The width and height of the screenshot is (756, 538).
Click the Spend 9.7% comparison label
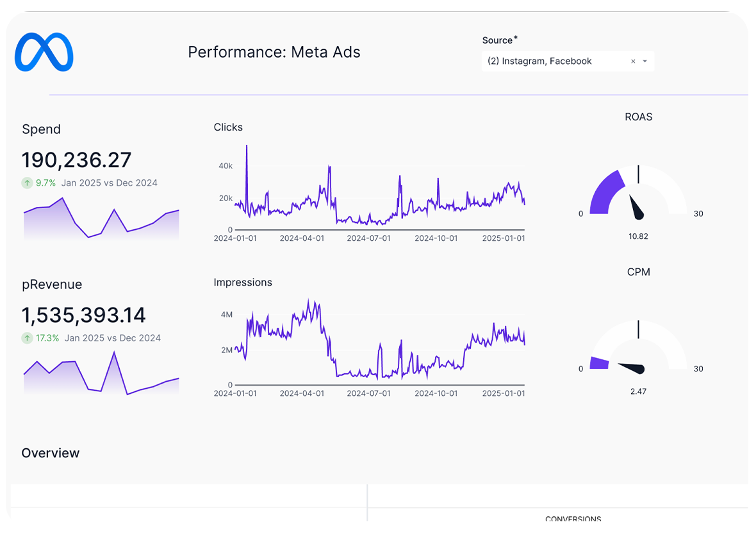pyautogui.click(x=45, y=183)
